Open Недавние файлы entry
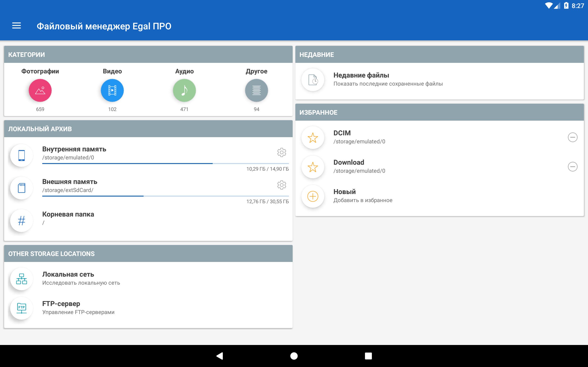Image resolution: width=588 pixels, height=367 pixels. (361, 79)
